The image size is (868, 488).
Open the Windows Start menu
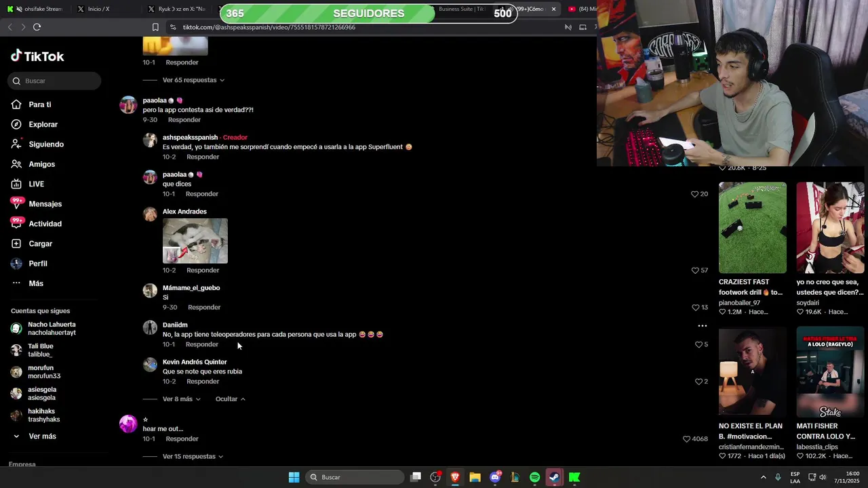[294, 477]
